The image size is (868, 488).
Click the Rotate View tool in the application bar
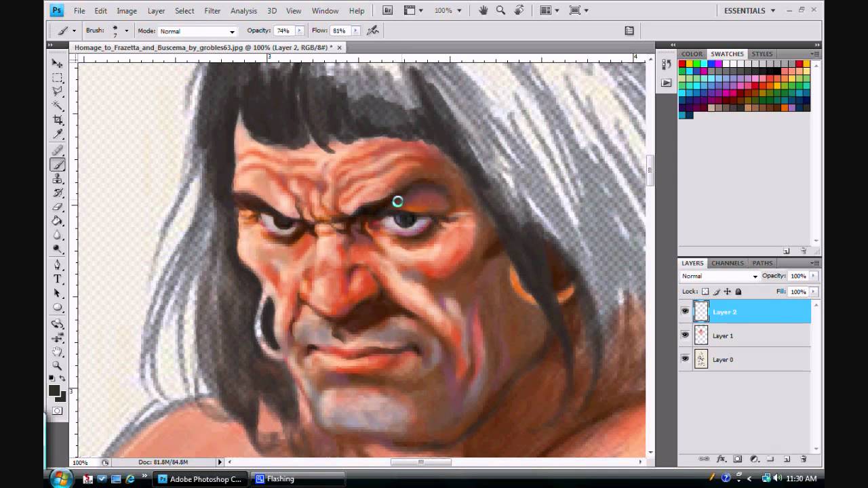click(x=519, y=10)
